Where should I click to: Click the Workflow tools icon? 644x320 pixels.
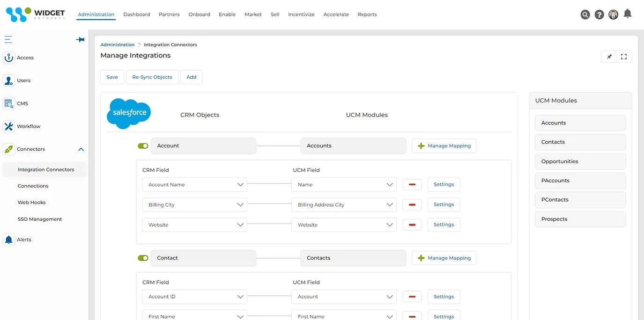click(8, 126)
